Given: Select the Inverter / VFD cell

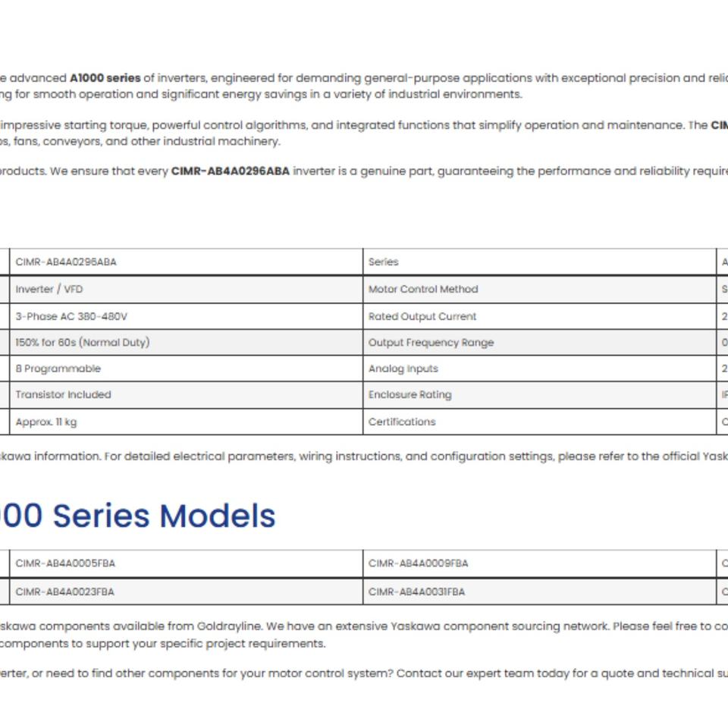Looking at the screenshot, I should point(187,289).
